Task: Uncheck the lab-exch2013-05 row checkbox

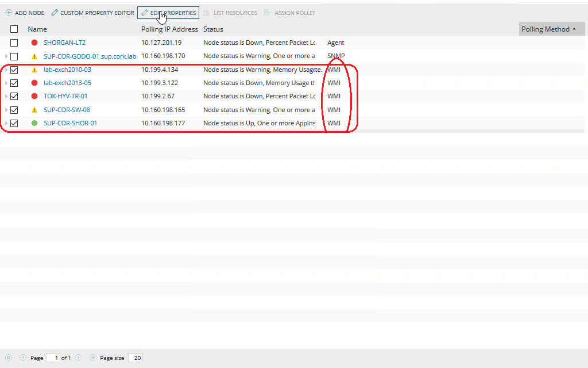Action: pos(14,82)
